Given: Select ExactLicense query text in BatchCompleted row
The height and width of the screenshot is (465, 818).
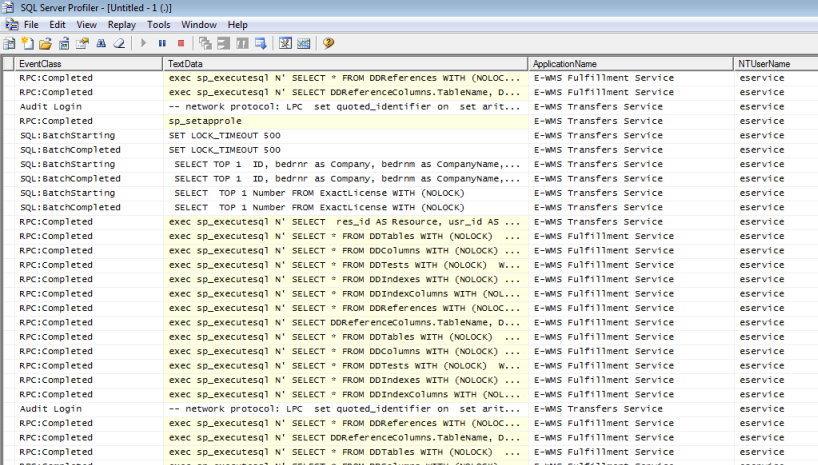Looking at the screenshot, I should [345, 207].
